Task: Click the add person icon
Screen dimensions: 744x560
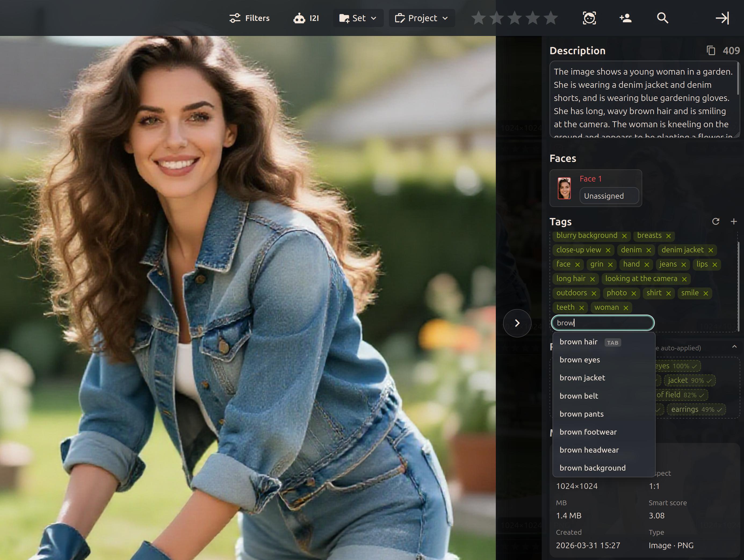Action: coord(625,18)
